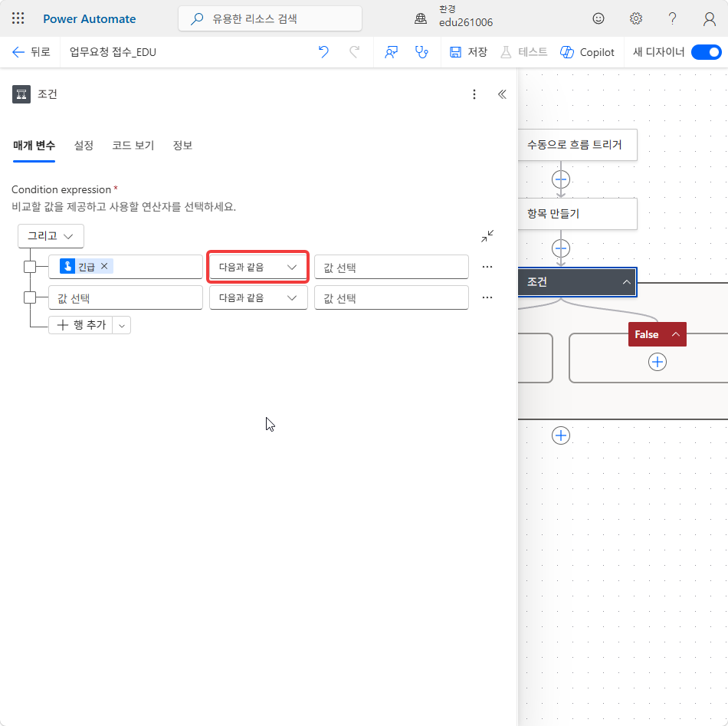Insert step after 수동으로 흐름 트리거

click(560, 179)
